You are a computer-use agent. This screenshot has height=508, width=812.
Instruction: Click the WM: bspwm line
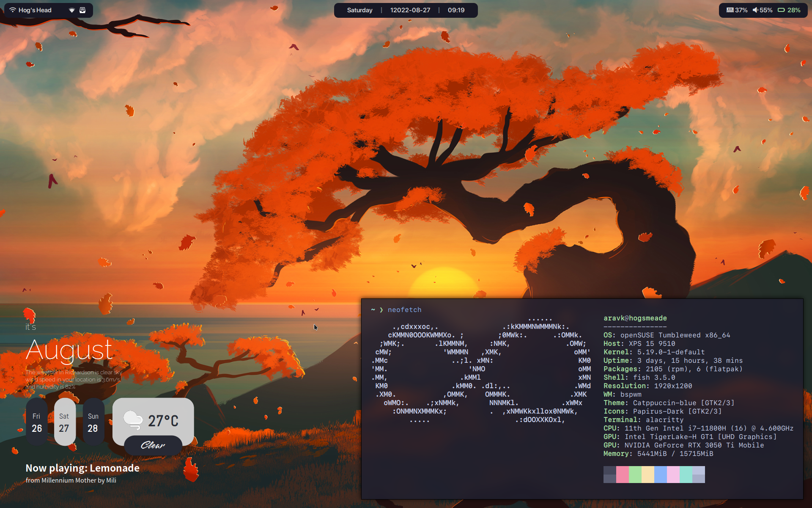(623, 395)
